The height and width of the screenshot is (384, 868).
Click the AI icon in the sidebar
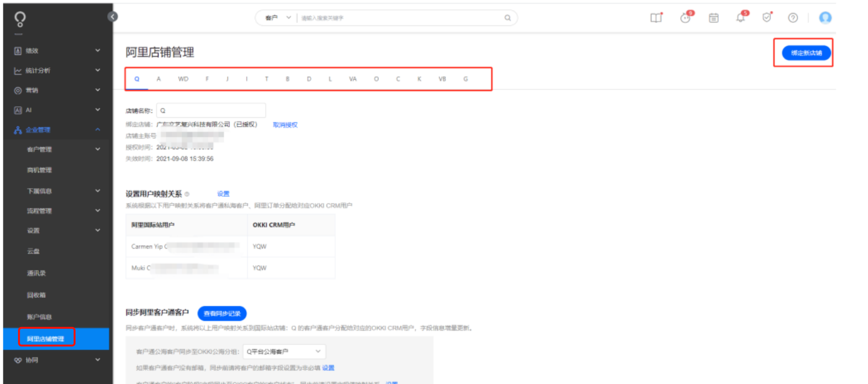[18, 110]
